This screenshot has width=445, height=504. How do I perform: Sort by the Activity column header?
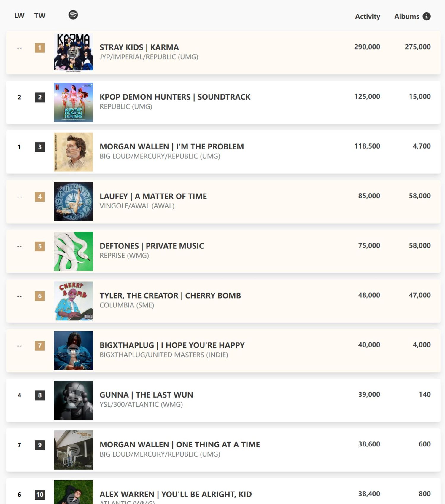click(368, 17)
